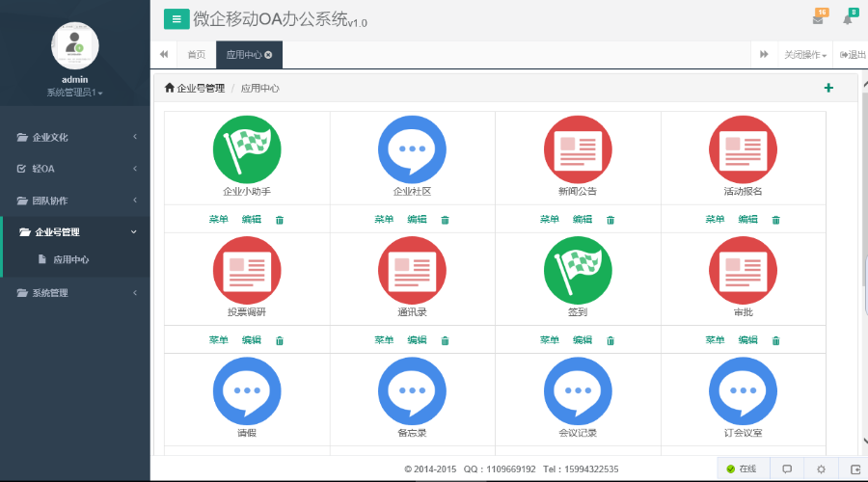Open the 新闻公告 news icon
This screenshot has width=868, height=482.
(578, 147)
